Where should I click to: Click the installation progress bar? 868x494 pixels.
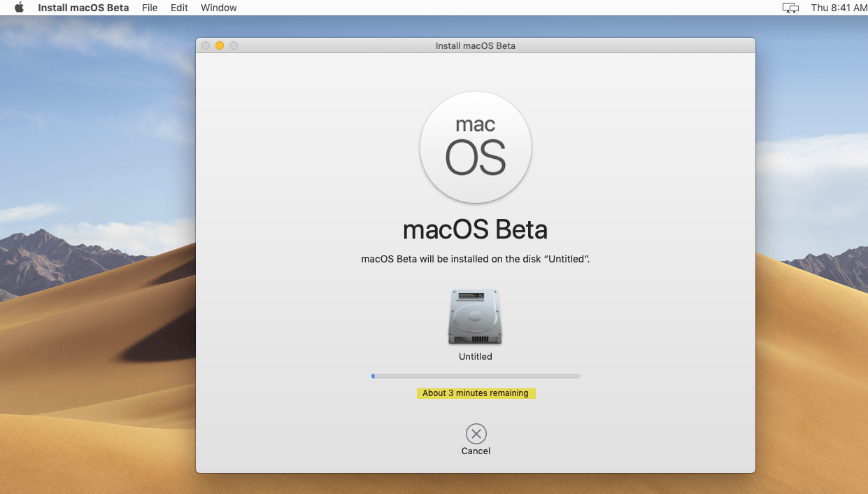click(476, 376)
